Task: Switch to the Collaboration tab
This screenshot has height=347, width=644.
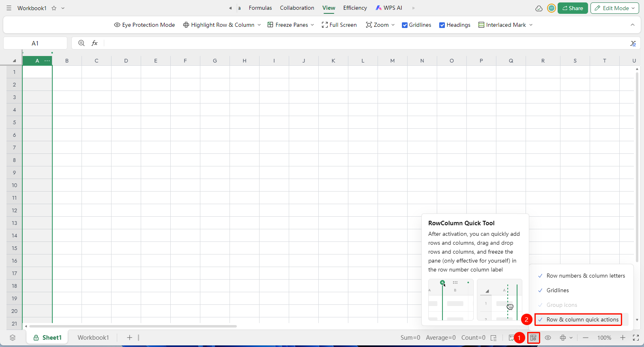Action: click(x=297, y=8)
